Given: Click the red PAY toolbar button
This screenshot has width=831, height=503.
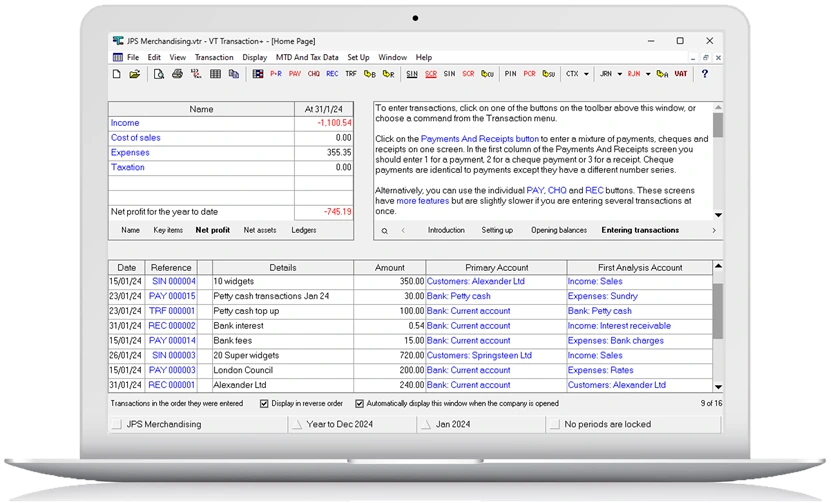Looking at the screenshot, I should [x=295, y=74].
